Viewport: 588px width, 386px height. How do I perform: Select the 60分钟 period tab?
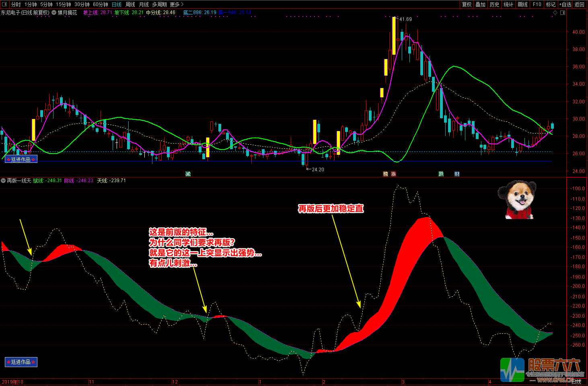point(100,4)
